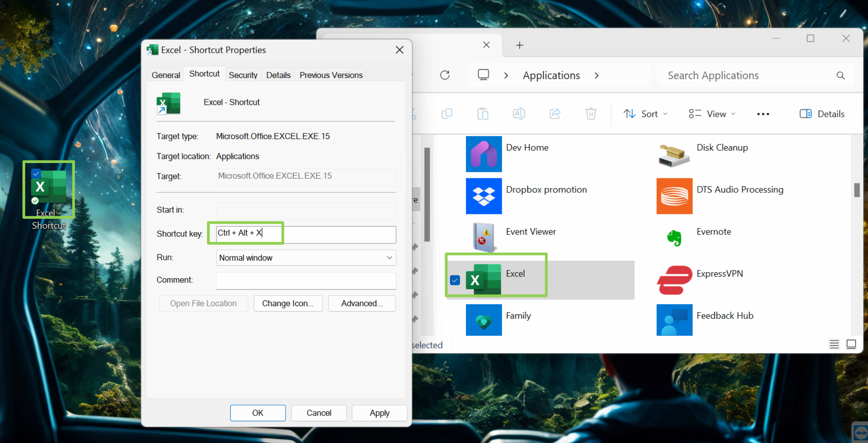
Task: Click the Rename icon in Explorer toolbar
Action: (519, 114)
